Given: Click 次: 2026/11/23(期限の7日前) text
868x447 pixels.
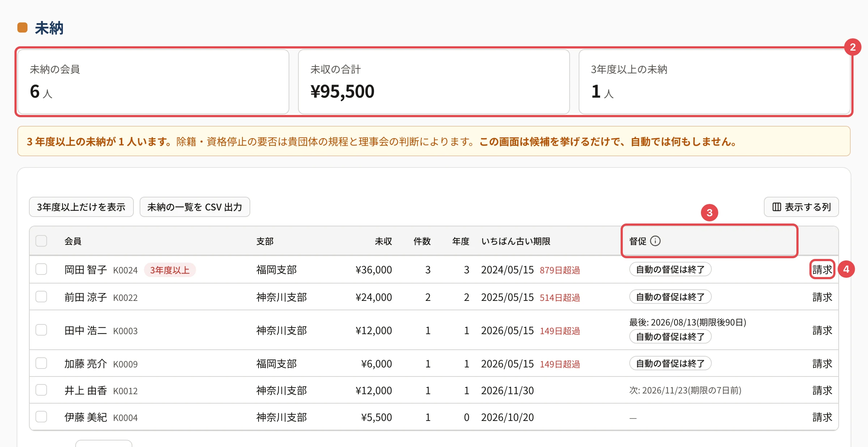Looking at the screenshot, I should [685, 390].
